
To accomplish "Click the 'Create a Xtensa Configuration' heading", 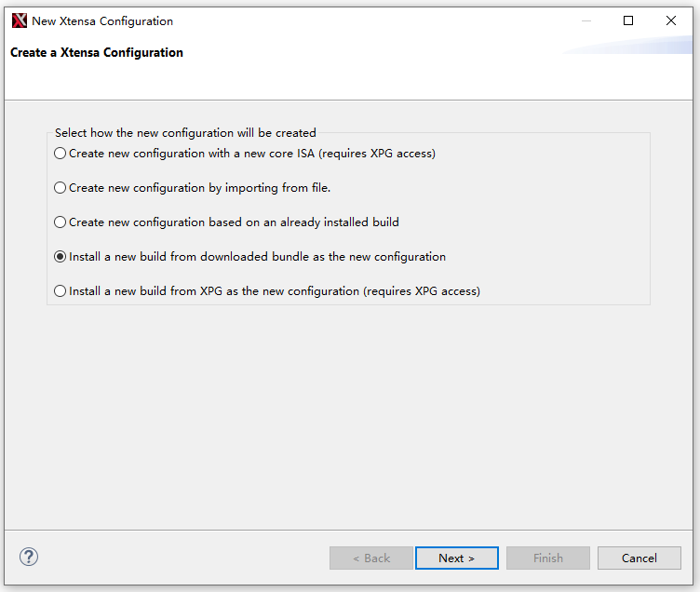I will click(97, 53).
